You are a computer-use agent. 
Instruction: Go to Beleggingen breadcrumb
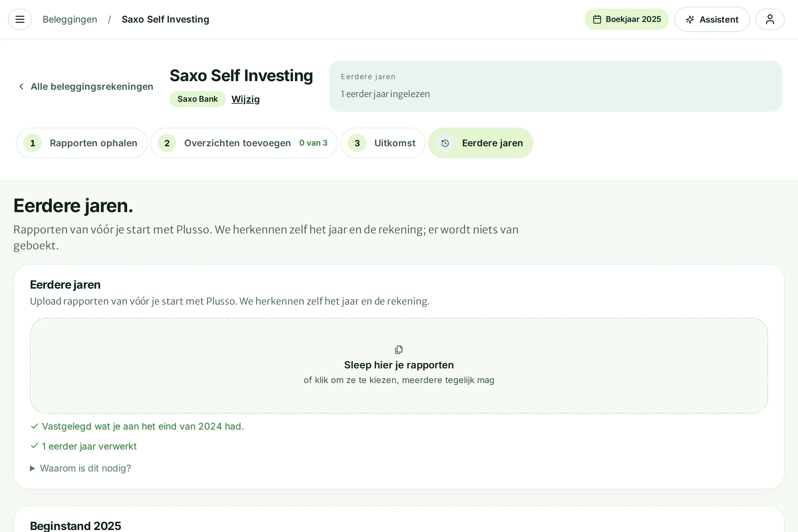[70, 19]
